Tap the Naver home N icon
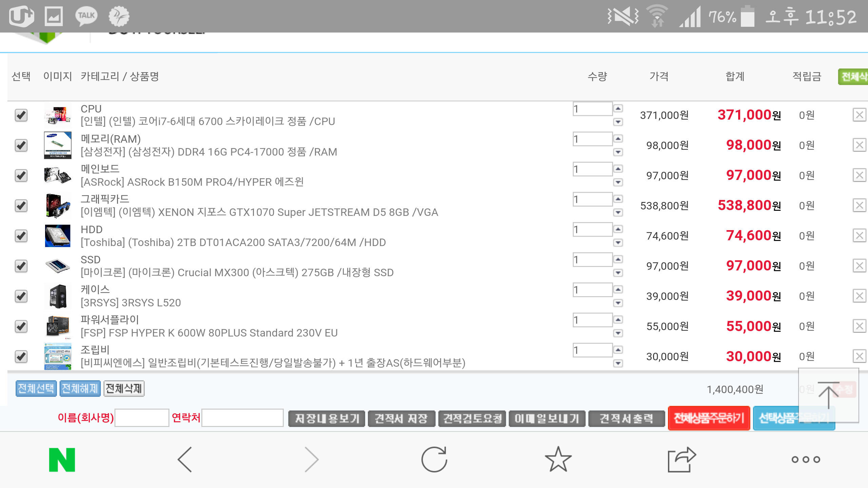 [62, 460]
